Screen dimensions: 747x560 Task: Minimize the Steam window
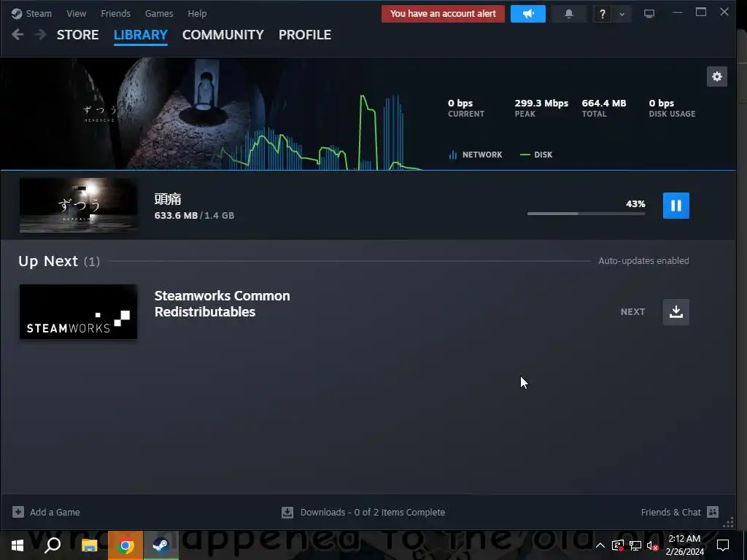coord(677,12)
